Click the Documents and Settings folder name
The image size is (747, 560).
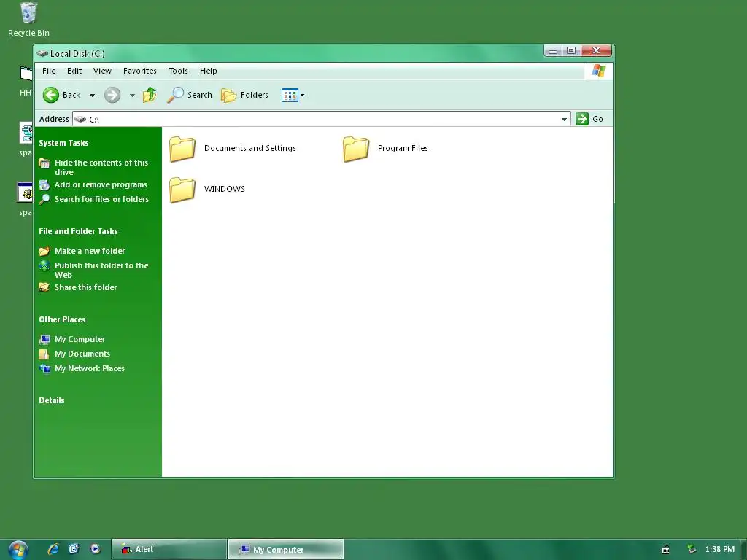[250, 148]
